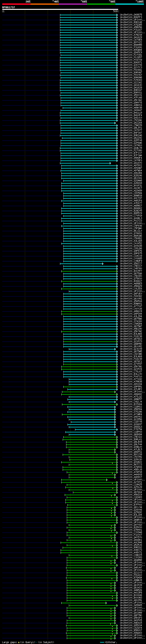The image size is (146, 644).
Task: Select label UniRef100_P18238
Action: coord(131,337)
